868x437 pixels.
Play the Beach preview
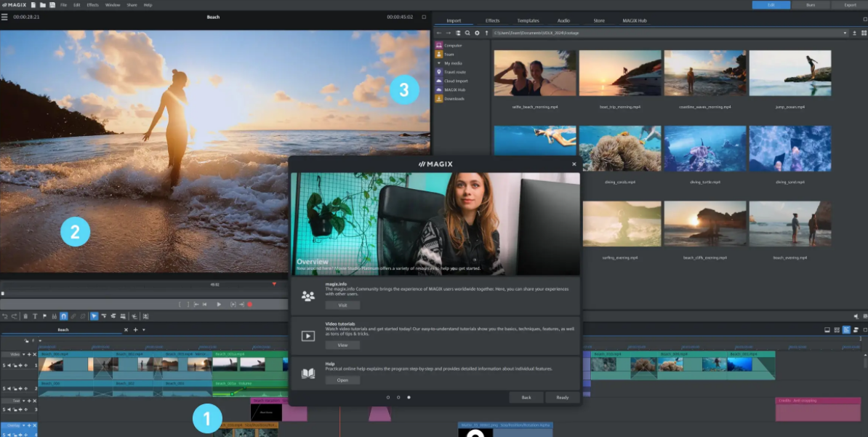219,304
